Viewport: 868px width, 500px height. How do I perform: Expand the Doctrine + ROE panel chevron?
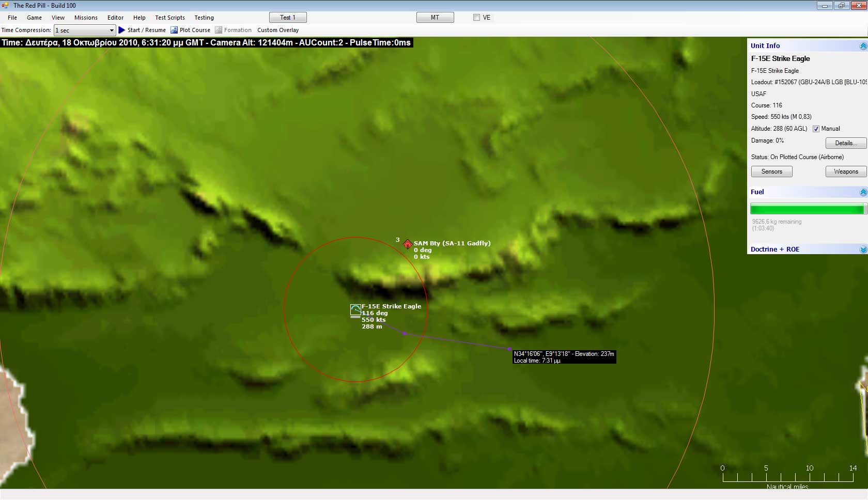863,249
